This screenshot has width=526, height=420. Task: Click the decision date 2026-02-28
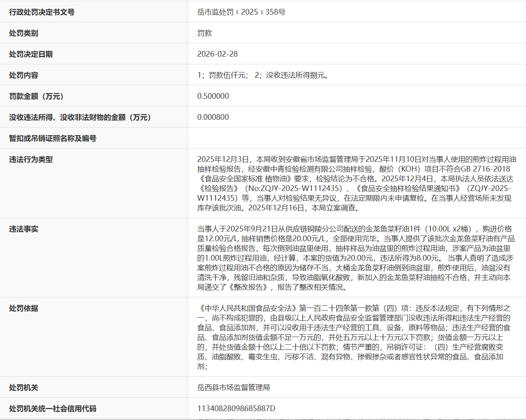point(217,54)
